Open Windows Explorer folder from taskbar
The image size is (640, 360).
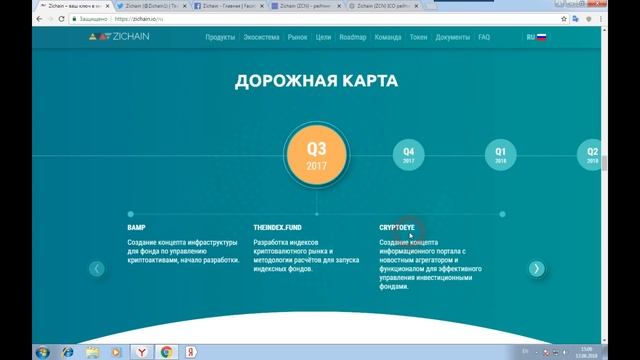coord(93,352)
